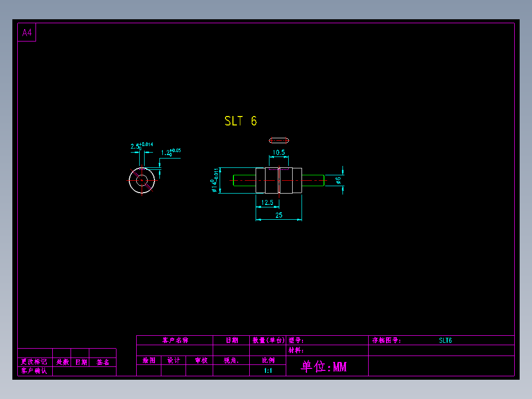The image size is (532, 399).
Task: Select the 处数 cell
Action: click(x=63, y=362)
